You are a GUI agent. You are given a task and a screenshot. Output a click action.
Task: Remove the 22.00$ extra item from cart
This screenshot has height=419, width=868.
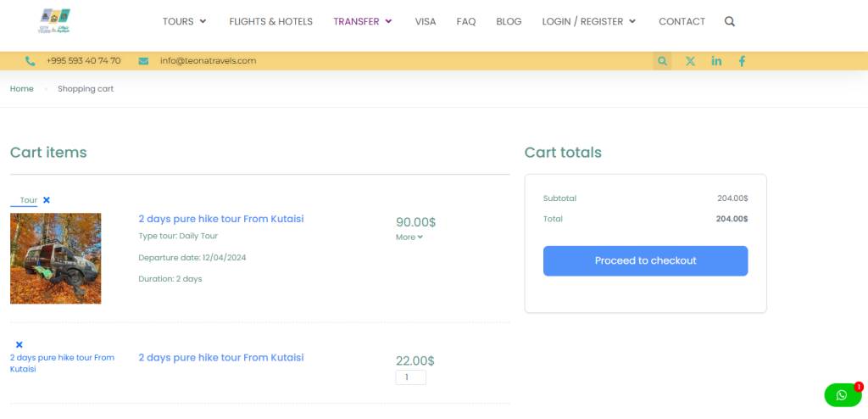(x=19, y=344)
